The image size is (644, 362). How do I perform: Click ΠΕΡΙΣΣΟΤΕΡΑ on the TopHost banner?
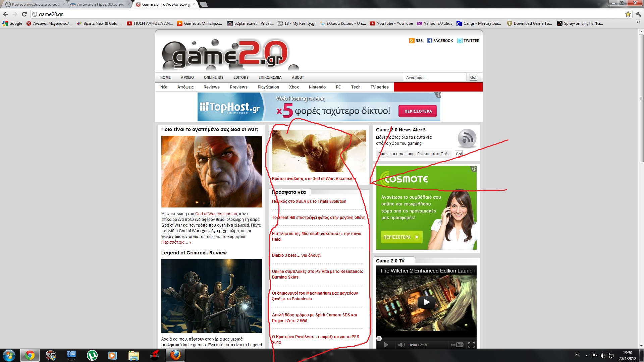(418, 111)
